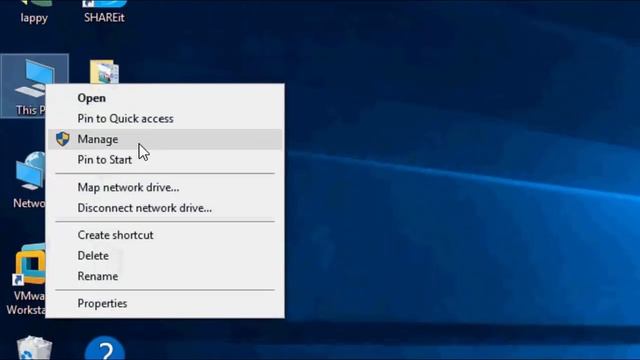
Task: Select Rename in the context menu
Action: click(165, 276)
